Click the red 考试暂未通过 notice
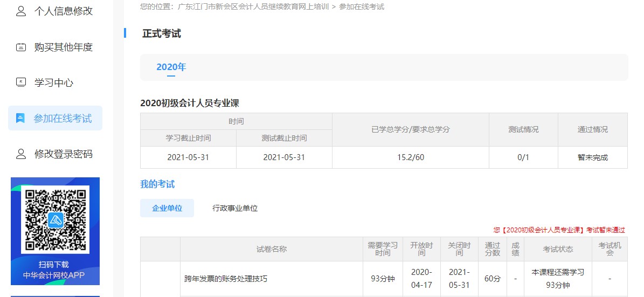 point(559,230)
